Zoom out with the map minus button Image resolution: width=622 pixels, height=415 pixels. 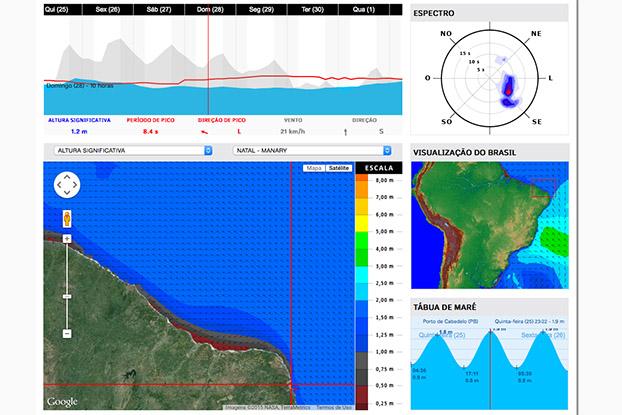[67, 334]
